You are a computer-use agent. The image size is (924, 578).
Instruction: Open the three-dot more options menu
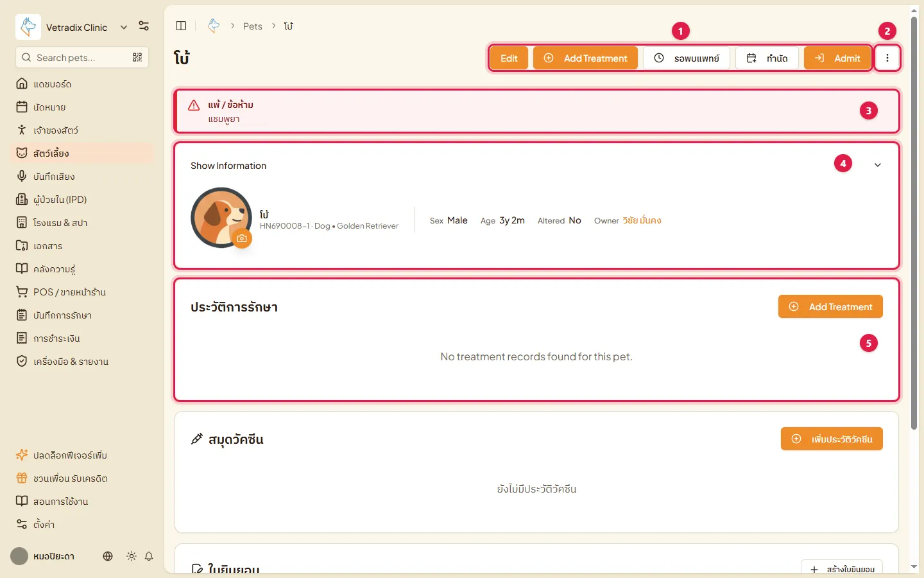point(887,58)
